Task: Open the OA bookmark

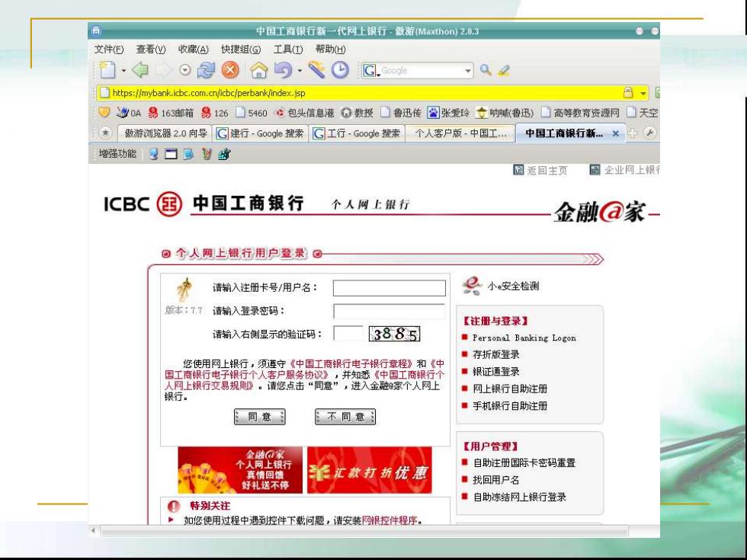Action: (x=129, y=113)
